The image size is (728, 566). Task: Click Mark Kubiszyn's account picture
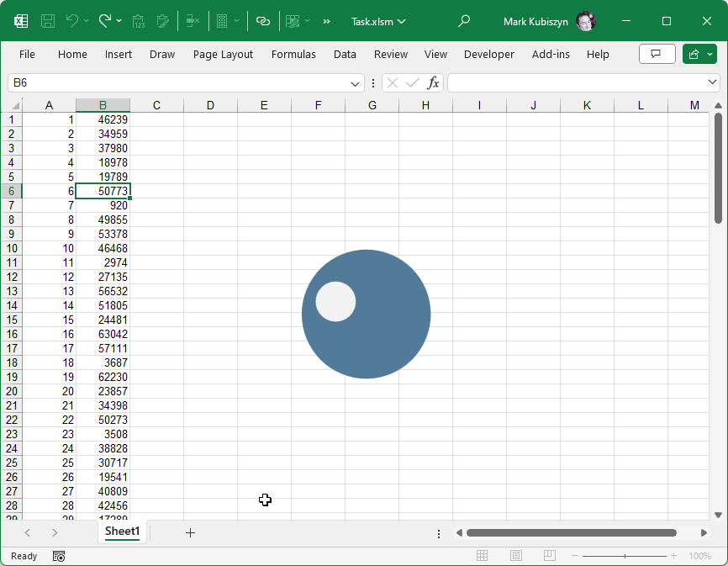click(586, 21)
